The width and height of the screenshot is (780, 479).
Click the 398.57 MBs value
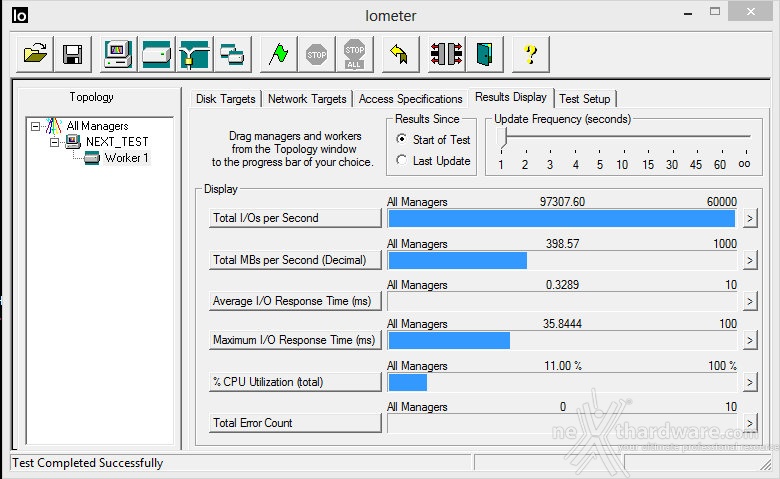[562, 243]
